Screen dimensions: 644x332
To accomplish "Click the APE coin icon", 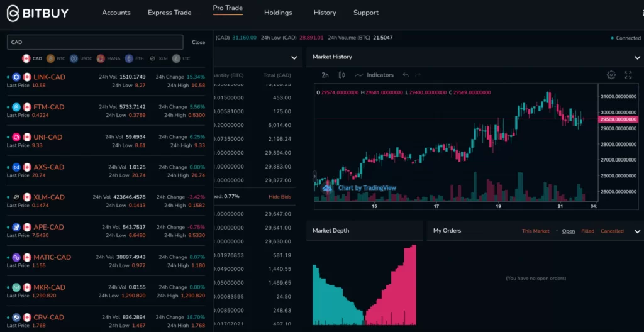I will (16, 227).
